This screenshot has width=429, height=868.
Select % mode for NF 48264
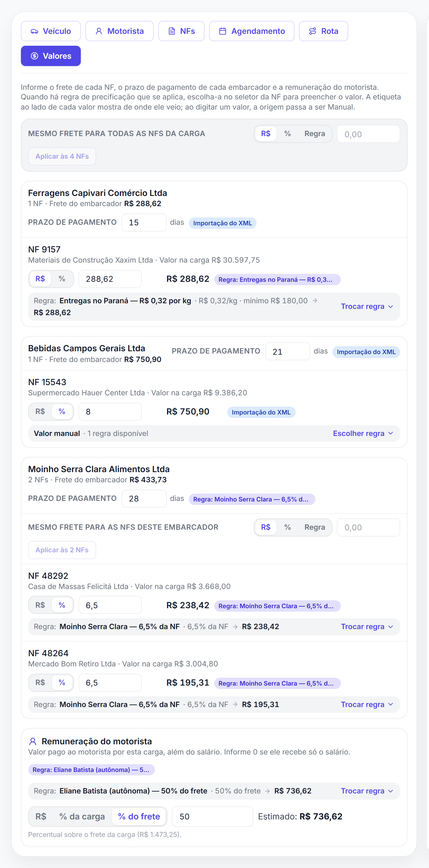(x=62, y=683)
